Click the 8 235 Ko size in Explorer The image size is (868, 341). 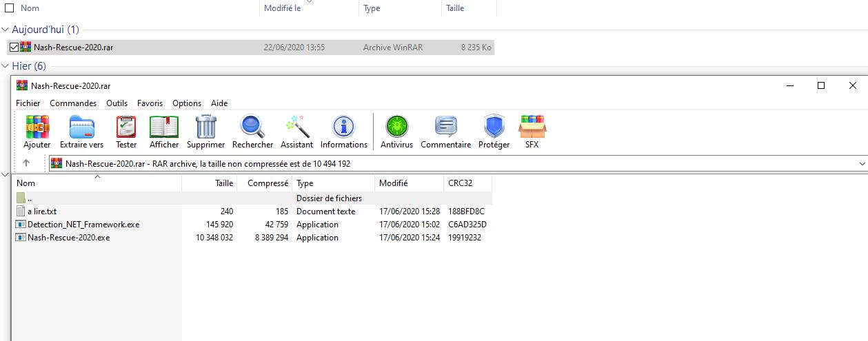(476, 48)
